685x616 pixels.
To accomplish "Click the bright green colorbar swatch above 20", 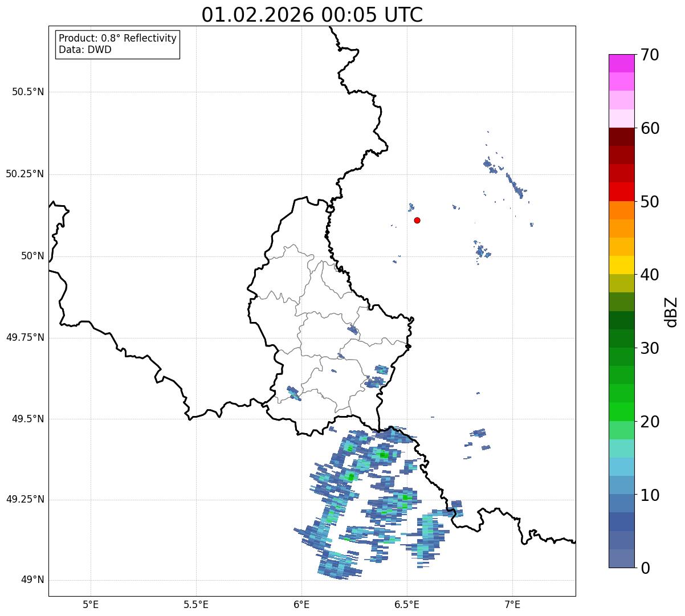I will pyautogui.click(x=621, y=412).
